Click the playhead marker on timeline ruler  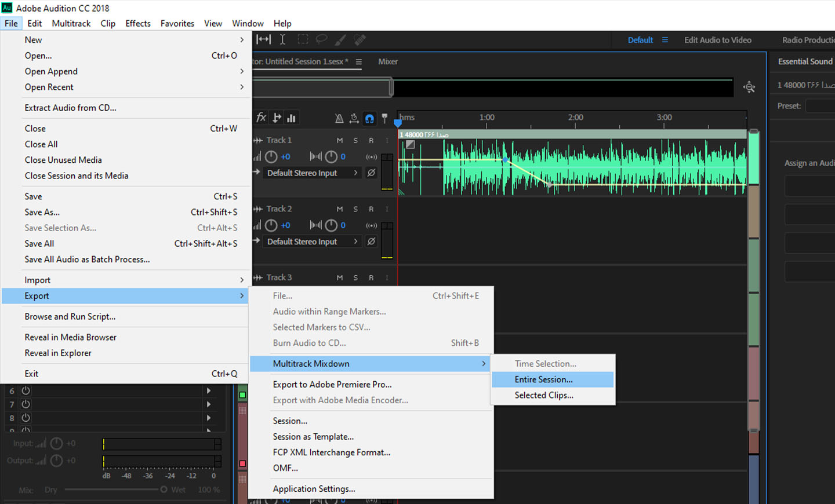click(398, 122)
